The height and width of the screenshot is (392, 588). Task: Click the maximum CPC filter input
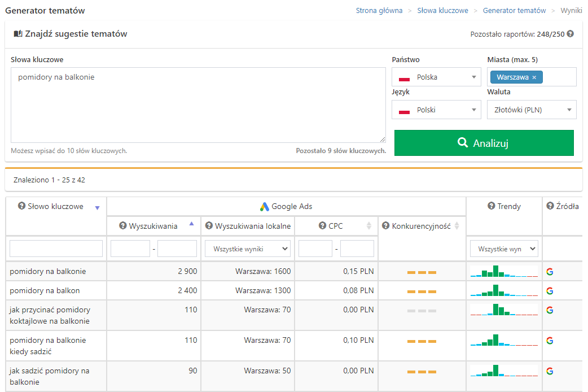pyautogui.click(x=357, y=249)
